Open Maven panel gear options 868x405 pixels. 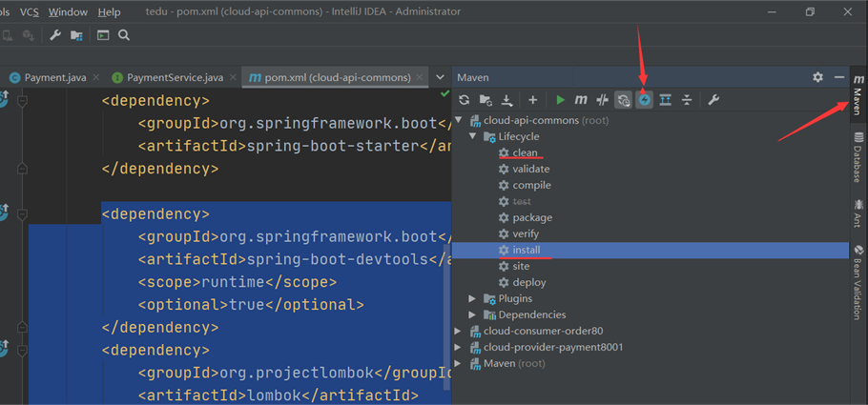[x=817, y=77]
